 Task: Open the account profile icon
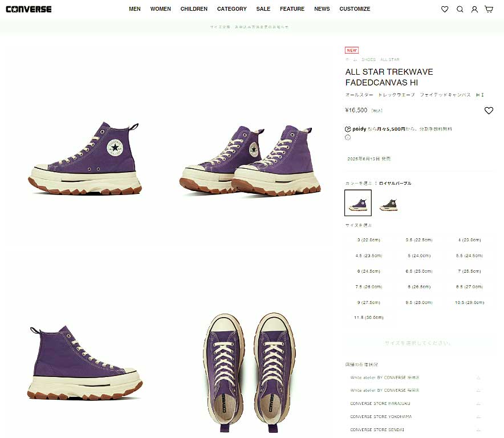point(474,9)
